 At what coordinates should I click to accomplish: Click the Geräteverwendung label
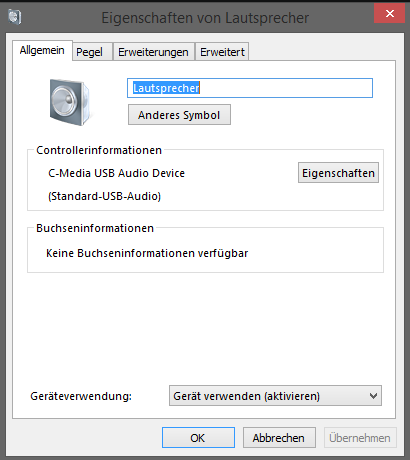[x=81, y=396]
